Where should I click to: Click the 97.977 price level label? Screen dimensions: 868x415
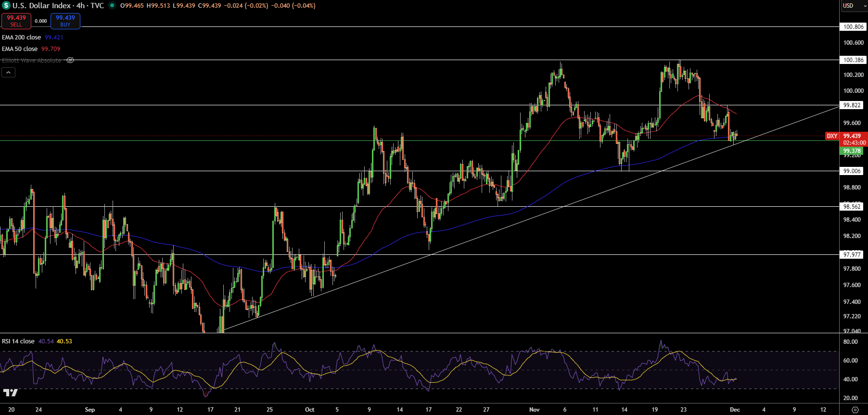(852, 255)
